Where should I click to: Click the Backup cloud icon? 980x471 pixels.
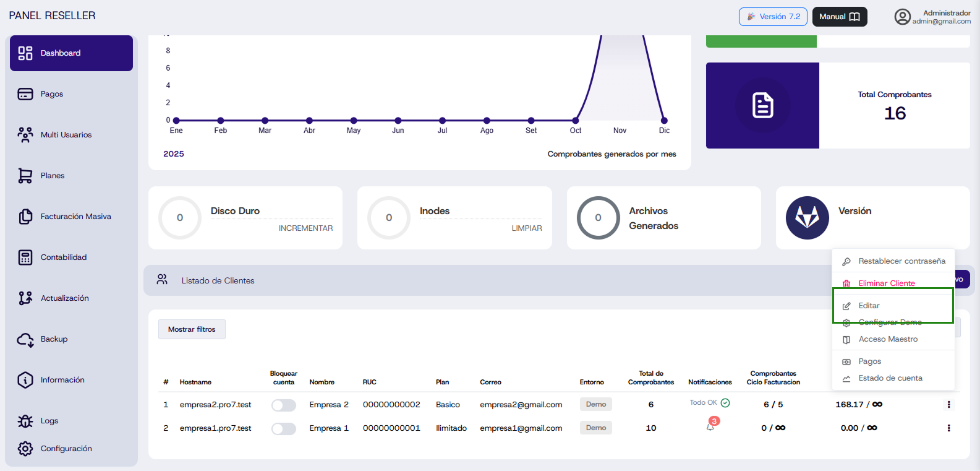point(25,339)
